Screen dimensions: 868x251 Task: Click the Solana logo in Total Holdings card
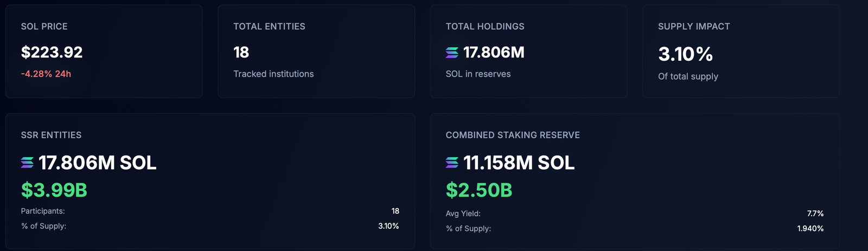(452, 53)
